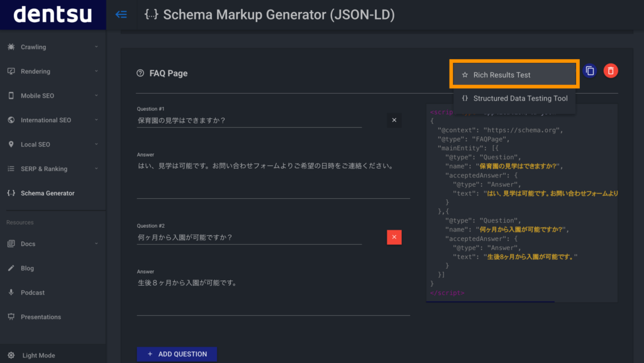
Task: Copy the generated JSON-LD markup
Action: tap(590, 70)
